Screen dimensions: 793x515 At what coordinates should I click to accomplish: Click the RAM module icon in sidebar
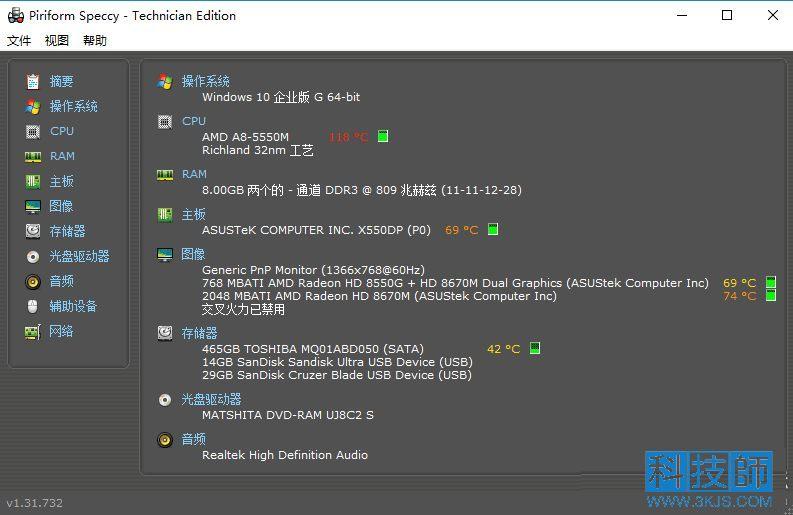pos(33,157)
